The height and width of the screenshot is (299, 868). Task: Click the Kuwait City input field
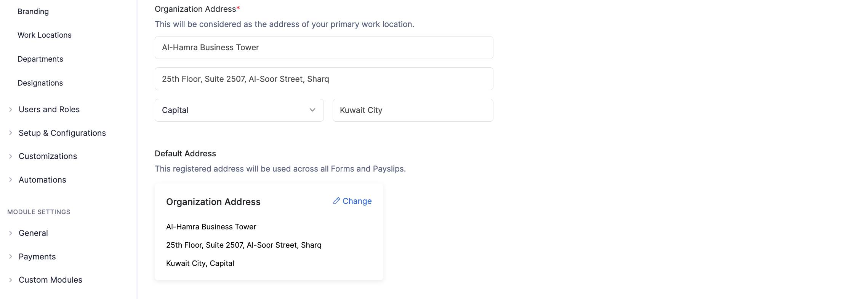(413, 110)
